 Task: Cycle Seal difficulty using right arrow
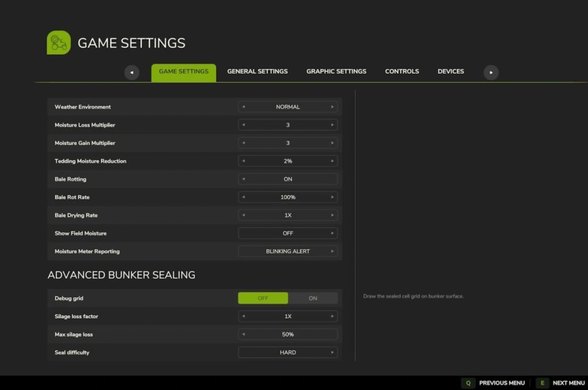pos(332,352)
